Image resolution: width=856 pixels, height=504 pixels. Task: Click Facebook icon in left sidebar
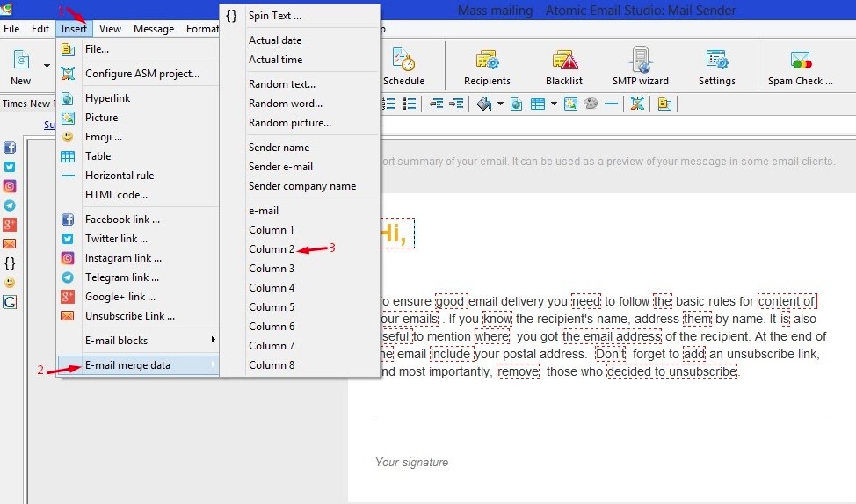(10, 148)
